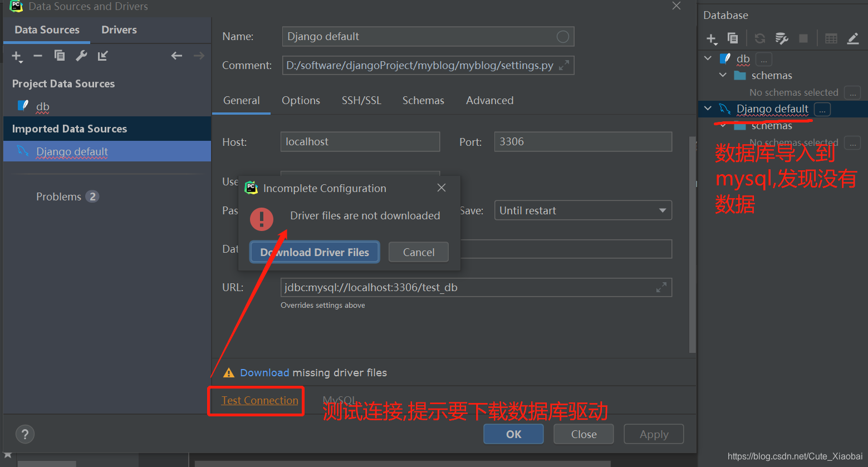Screen dimensions: 868x467
Task: Click into the Comment field
Action: 428,65
